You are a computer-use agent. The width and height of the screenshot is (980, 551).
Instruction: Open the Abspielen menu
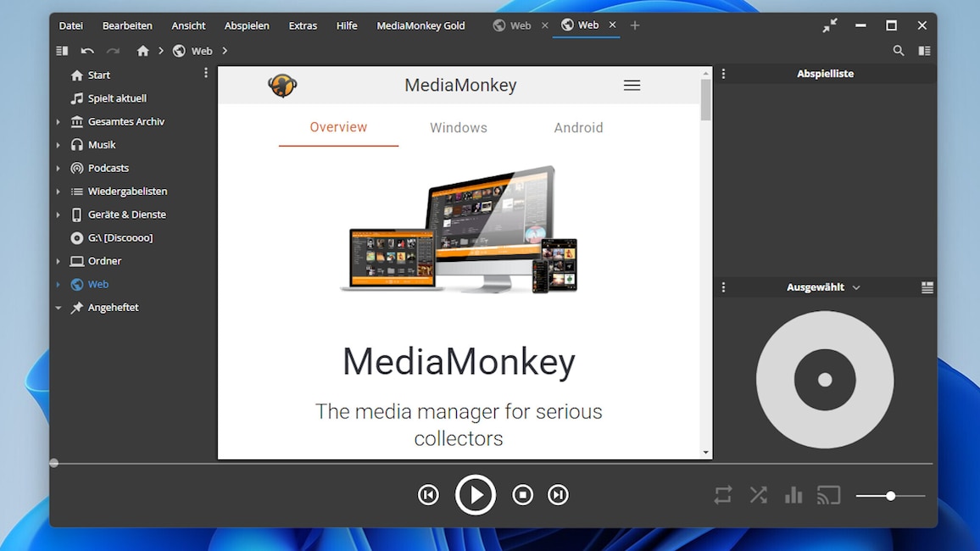pyautogui.click(x=247, y=25)
